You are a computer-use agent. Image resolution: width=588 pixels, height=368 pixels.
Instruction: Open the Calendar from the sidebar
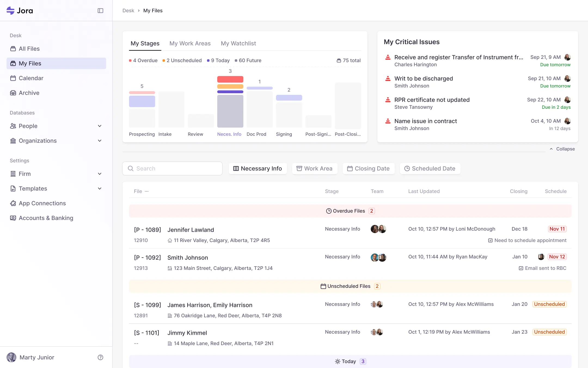tap(31, 78)
